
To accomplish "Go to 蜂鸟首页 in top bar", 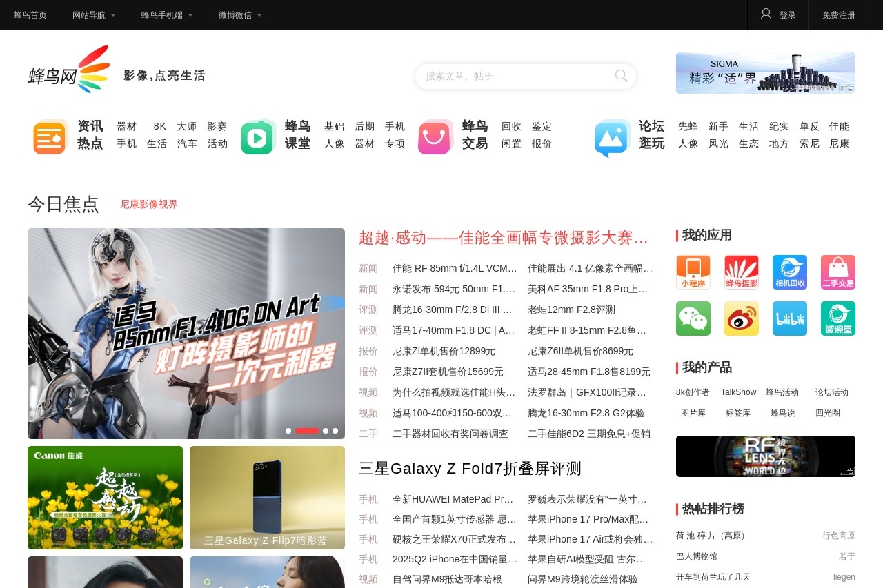I will coord(30,15).
